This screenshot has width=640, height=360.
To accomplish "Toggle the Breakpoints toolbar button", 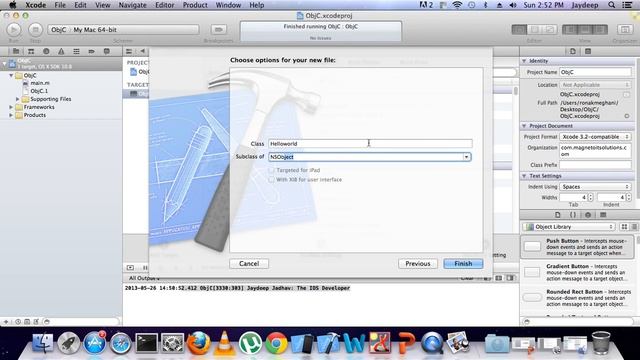I will 219,29.
